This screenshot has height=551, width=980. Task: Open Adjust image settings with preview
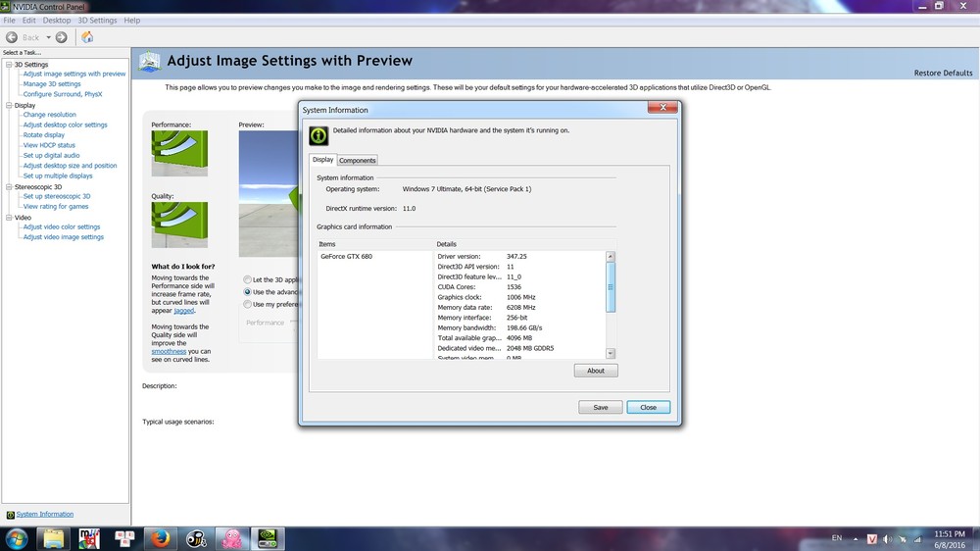pyautogui.click(x=74, y=74)
